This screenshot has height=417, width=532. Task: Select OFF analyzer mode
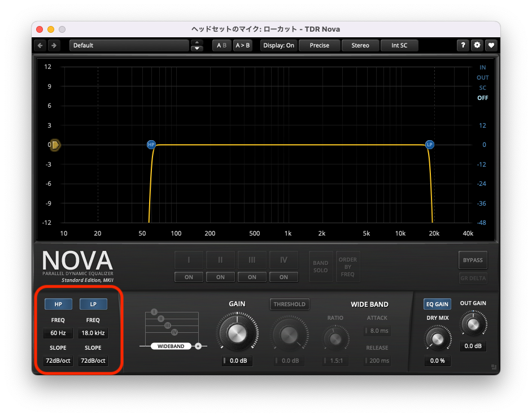click(482, 98)
